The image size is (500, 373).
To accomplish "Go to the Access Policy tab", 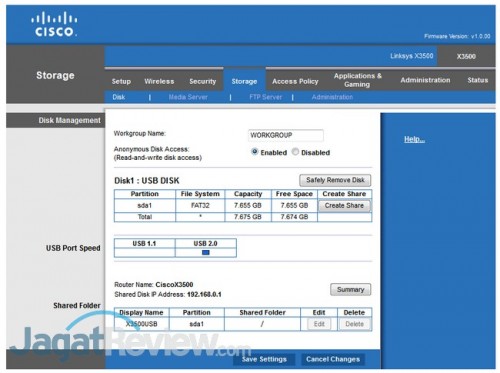I will tap(295, 81).
